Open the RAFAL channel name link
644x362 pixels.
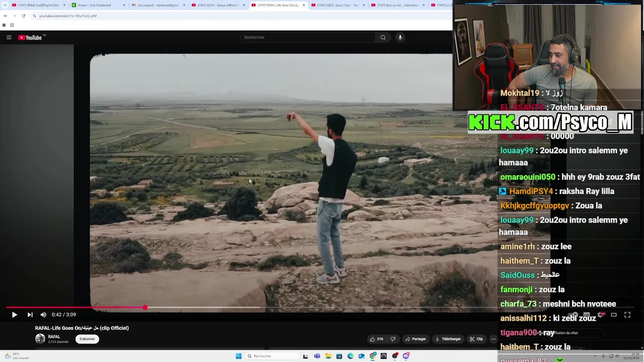click(54, 337)
